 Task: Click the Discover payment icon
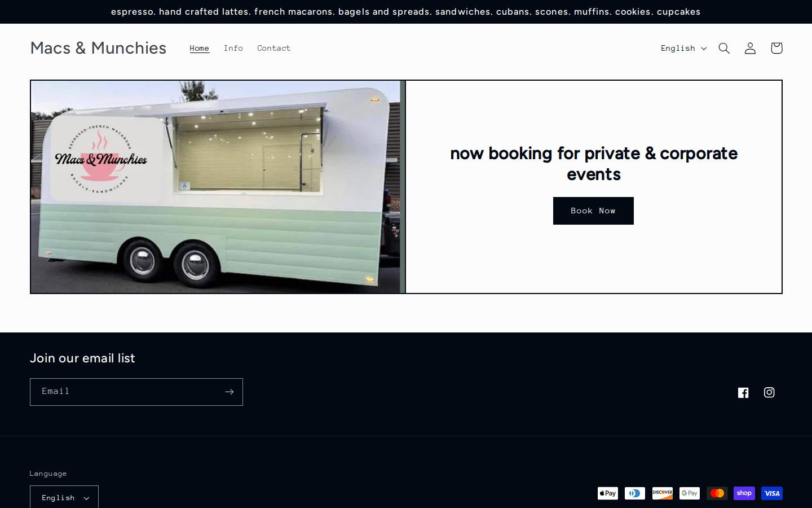point(663,493)
